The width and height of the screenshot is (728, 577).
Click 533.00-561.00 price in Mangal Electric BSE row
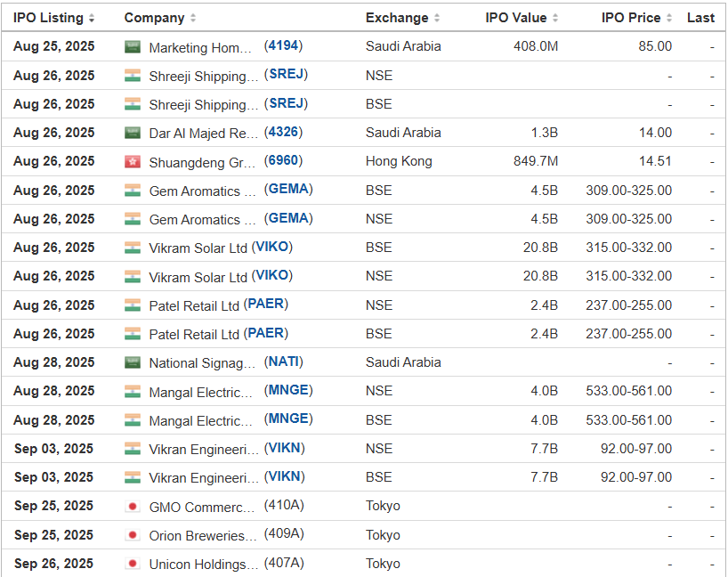tap(628, 420)
